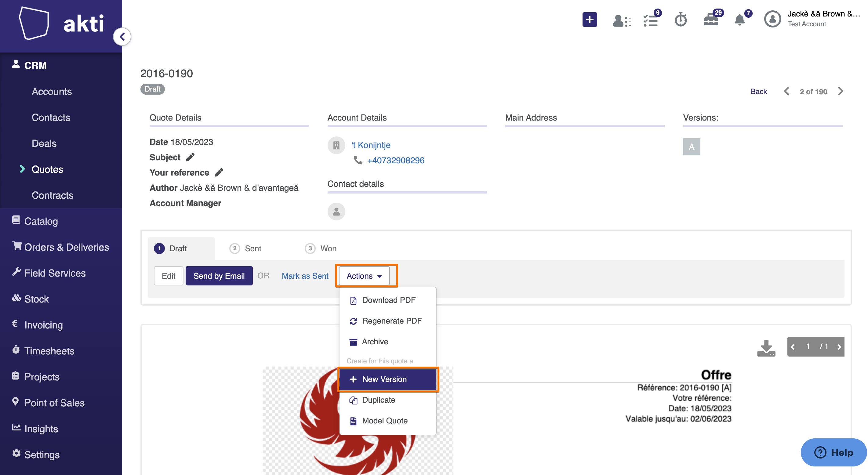Switch to the Draft step tab
This screenshot has height=475, width=868.
181,248
